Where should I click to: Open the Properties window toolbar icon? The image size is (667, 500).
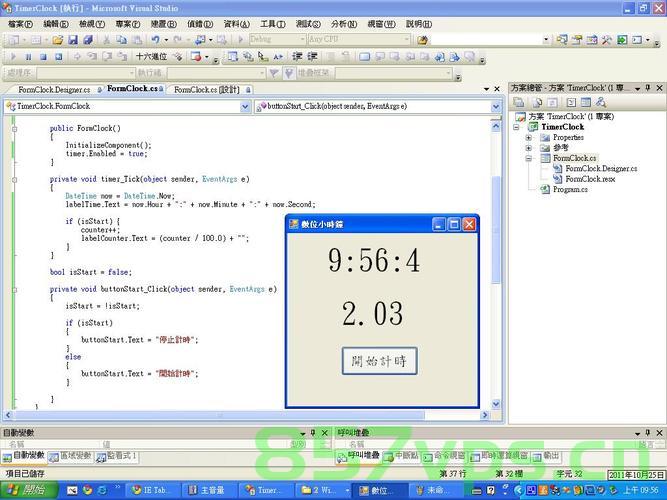577,40
